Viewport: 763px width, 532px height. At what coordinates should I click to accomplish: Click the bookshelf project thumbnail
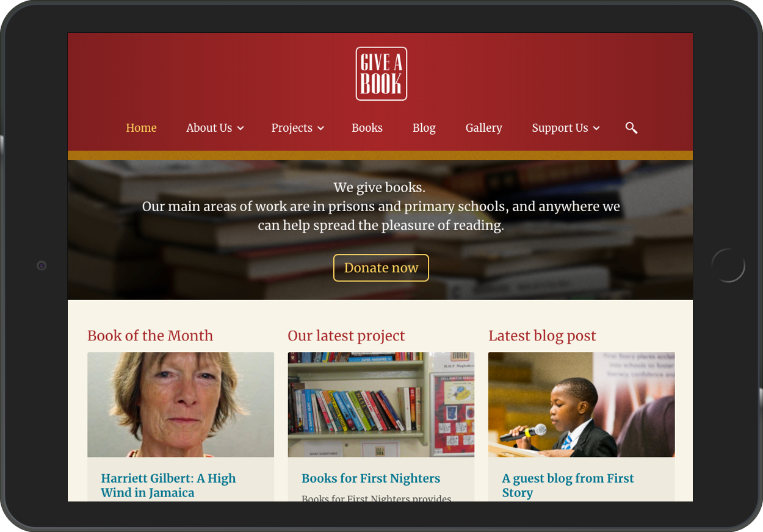coord(381,404)
